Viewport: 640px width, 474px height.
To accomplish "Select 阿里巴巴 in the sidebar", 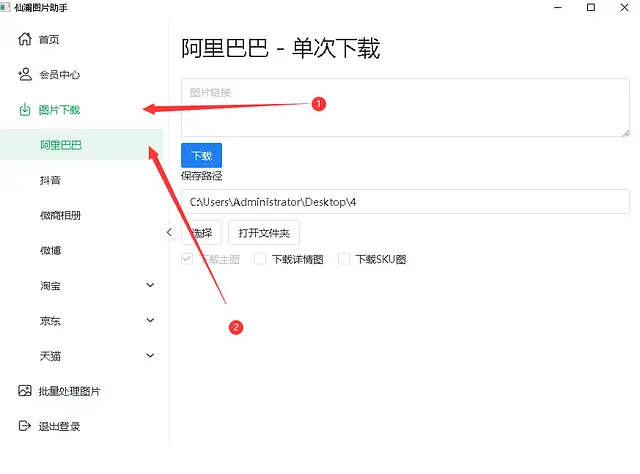I will tap(82, 145).
